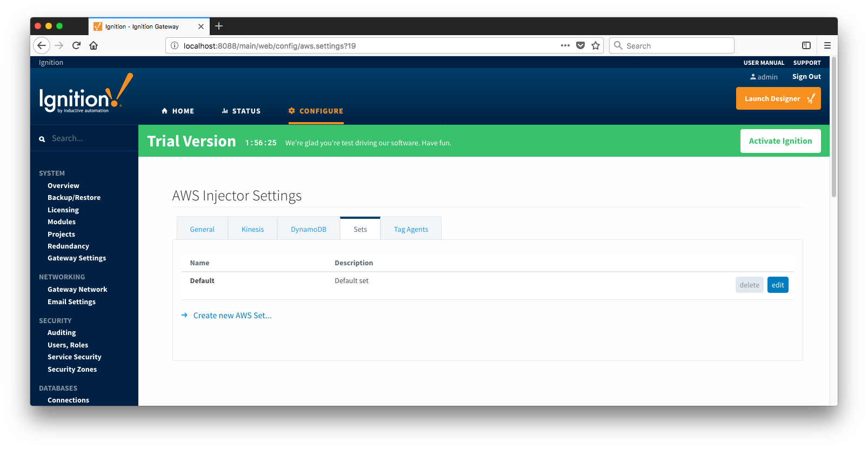Click the Ignition logo

point(85,94)
